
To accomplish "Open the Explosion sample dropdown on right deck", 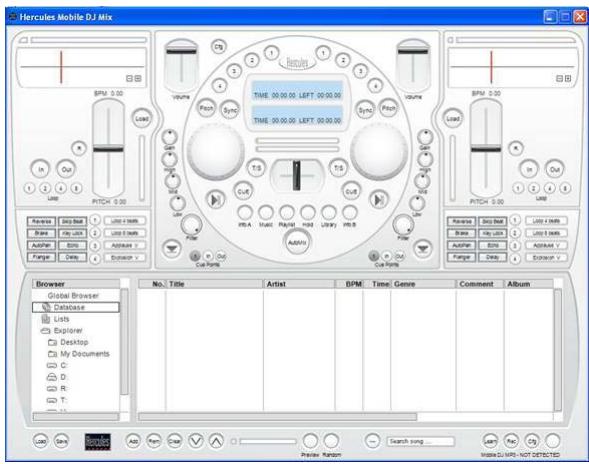I will tap(546, 257).
